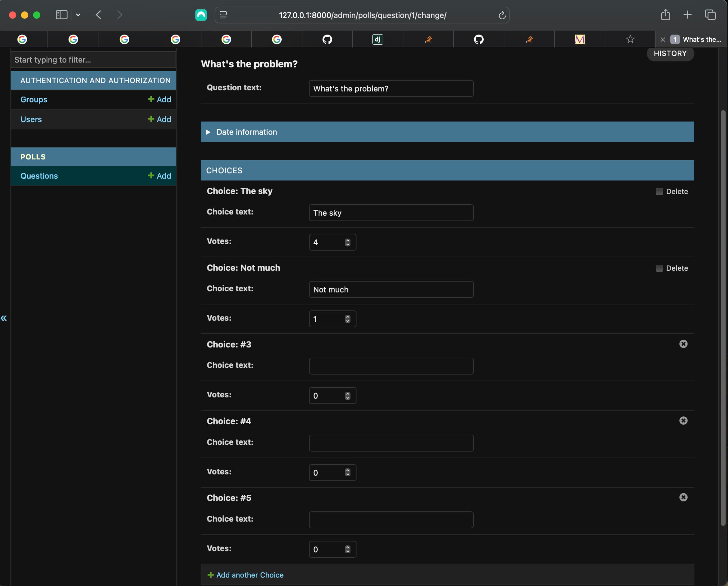Open the reader view icon in address bar

click(223, 15)
